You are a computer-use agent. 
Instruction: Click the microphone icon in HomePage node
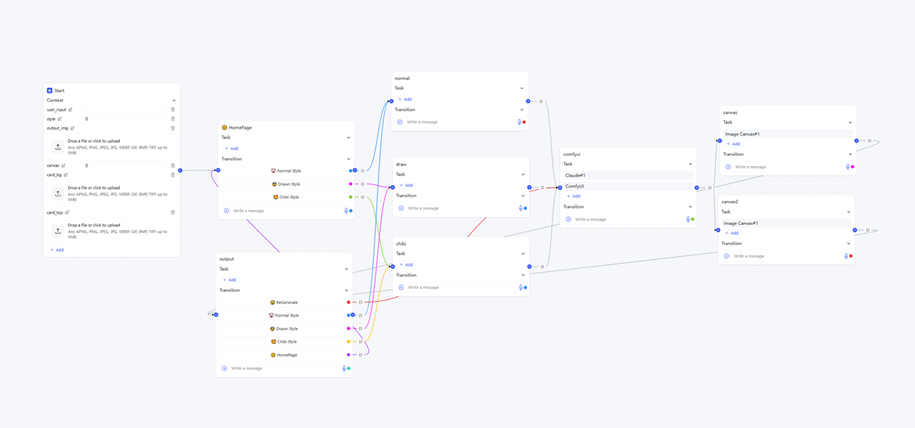tap(346, 211)
